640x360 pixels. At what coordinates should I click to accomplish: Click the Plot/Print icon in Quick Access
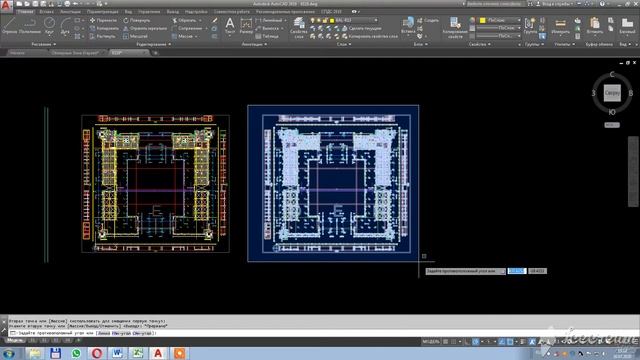click(x=67, y=4)
